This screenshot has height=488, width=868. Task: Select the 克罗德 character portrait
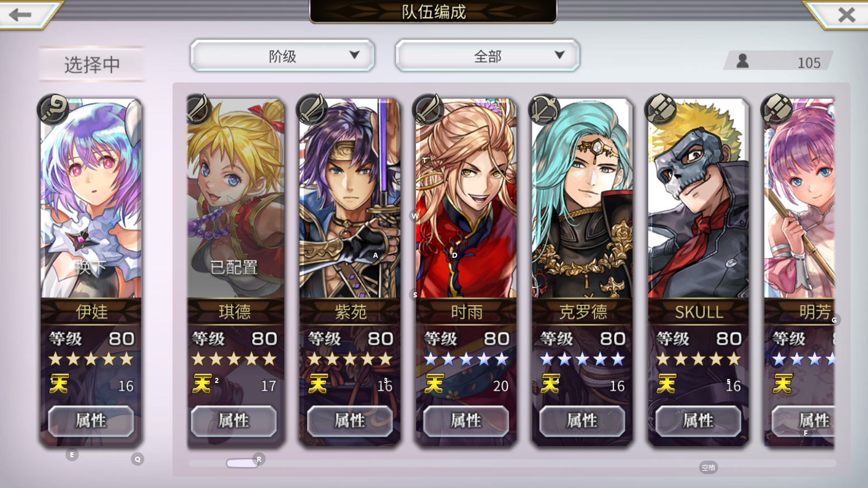[x=582, y=198]
